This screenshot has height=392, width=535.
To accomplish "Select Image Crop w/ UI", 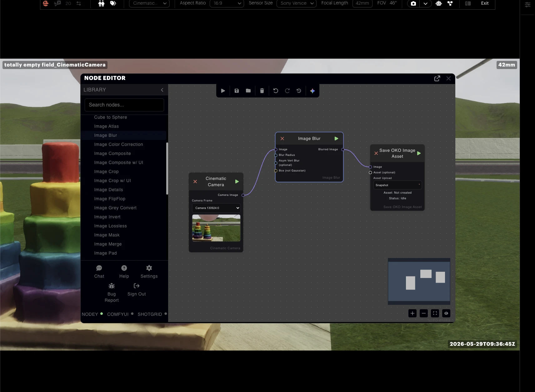I will 112,181.
